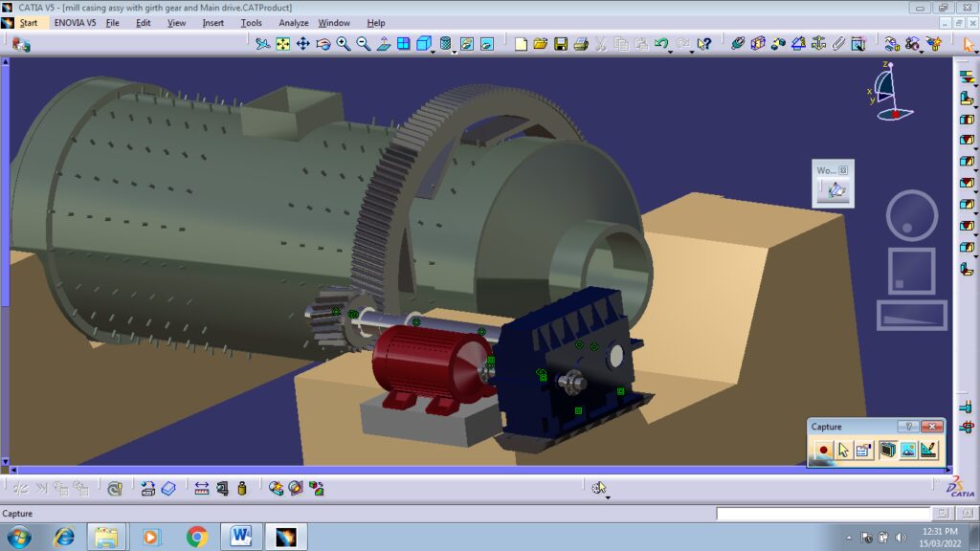Click the Print icon in toolbar
980x551 pixels.
tap(581, 44)
